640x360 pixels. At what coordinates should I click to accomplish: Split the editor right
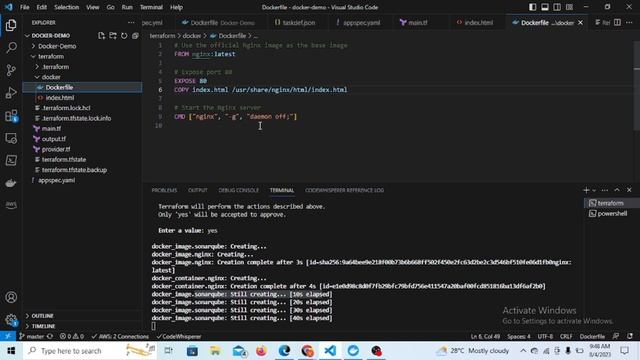click(617, 22)
